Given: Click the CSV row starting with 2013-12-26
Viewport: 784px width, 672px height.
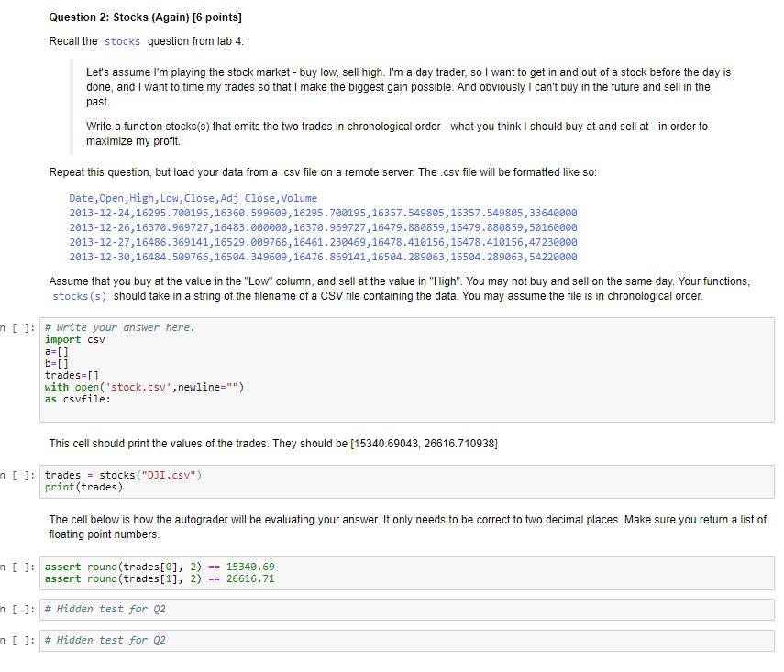Looking at the screenshot, I should (323, 227).
